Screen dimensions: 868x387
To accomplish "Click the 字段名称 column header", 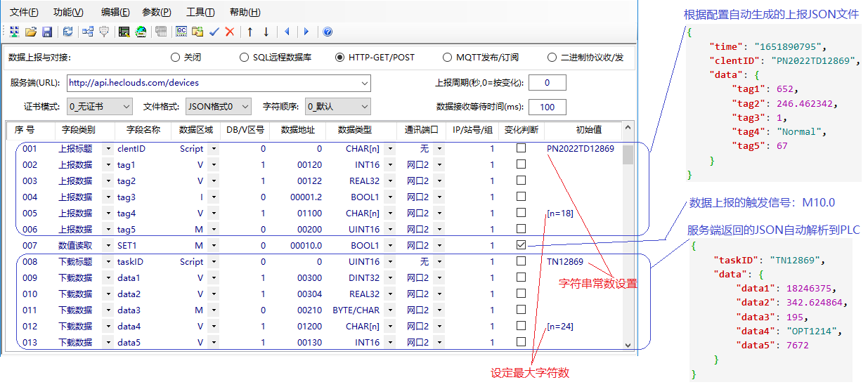I will (143, 130).
